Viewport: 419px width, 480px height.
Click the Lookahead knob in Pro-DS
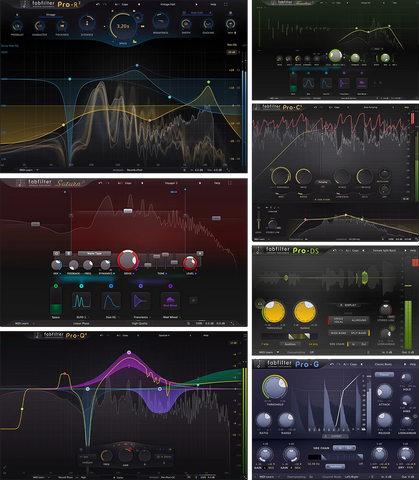[385, 333]
